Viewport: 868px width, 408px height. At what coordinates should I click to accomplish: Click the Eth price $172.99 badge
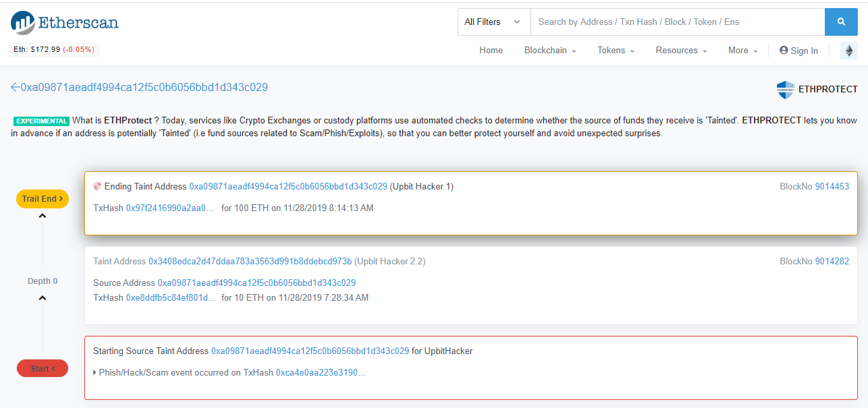(x=54, y=49)
